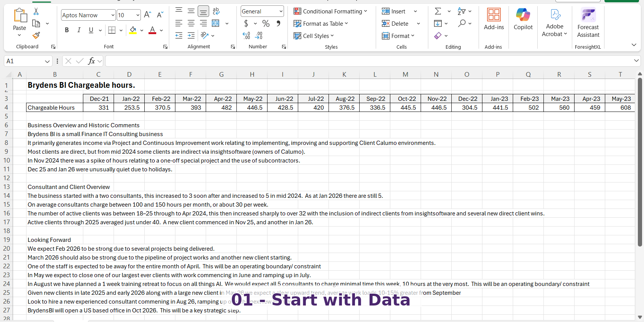This screenshot has height=322, width=644.
Task: Expand the formula bar
Action: tap(636, 61)
